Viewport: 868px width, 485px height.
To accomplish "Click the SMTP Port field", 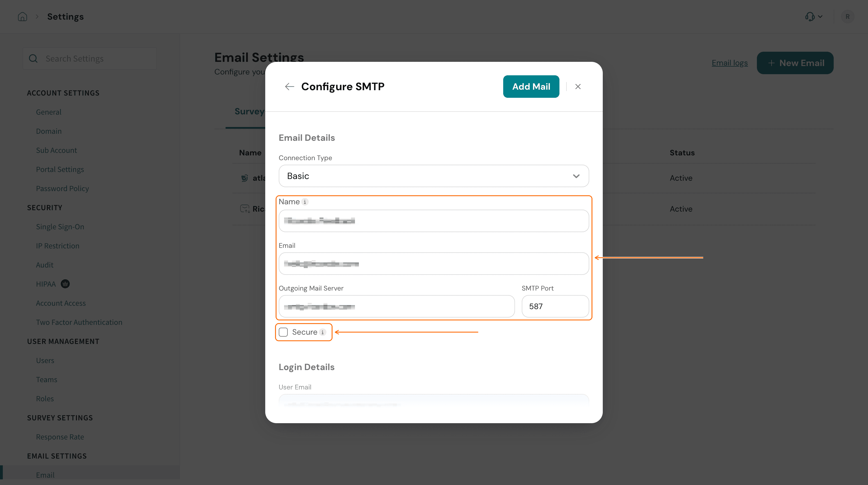I will click(555, 306).
